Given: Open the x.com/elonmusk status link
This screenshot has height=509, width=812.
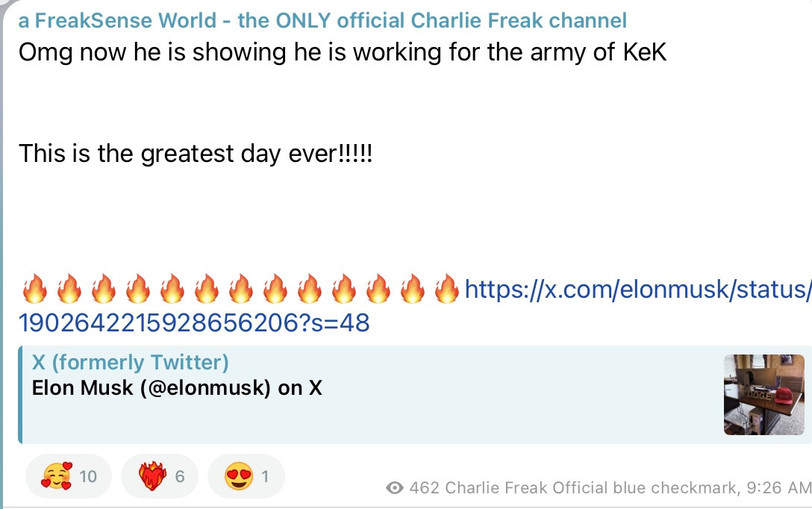Looking at the screenshot, I should point(637,290).
